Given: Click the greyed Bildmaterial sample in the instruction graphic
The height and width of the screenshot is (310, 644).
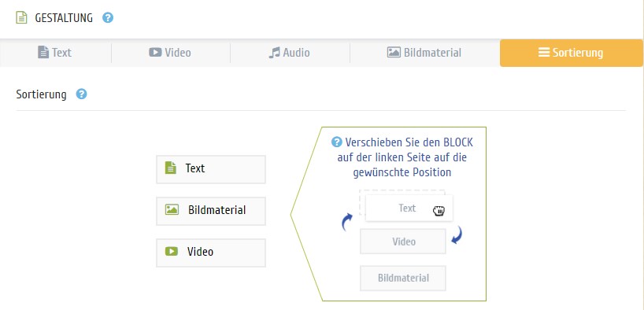Looking at the screenshot, I should coord(403,278).
